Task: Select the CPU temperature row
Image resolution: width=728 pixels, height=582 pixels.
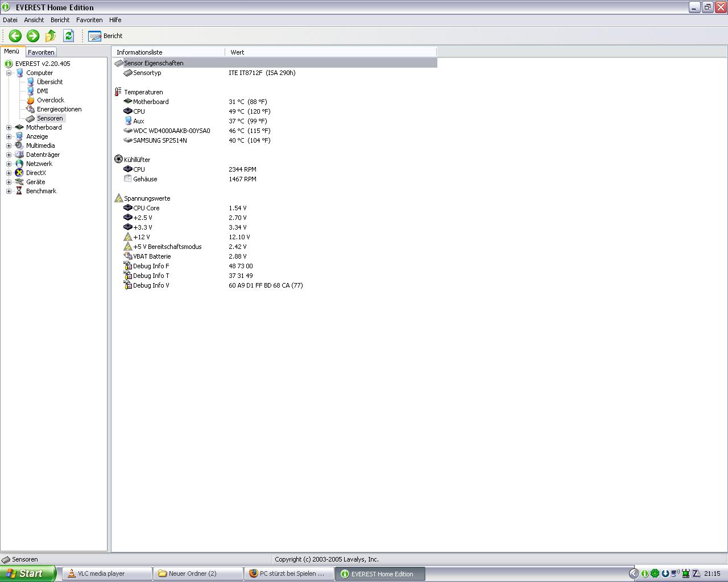Action: [x=275, y=111]
